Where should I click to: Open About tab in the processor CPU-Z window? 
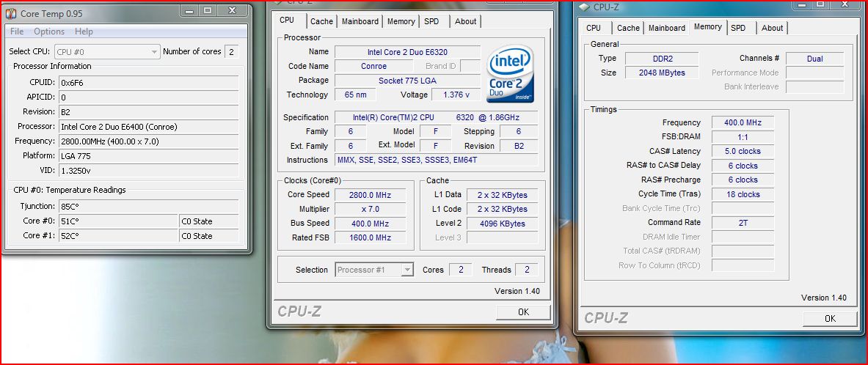[466, 21]
